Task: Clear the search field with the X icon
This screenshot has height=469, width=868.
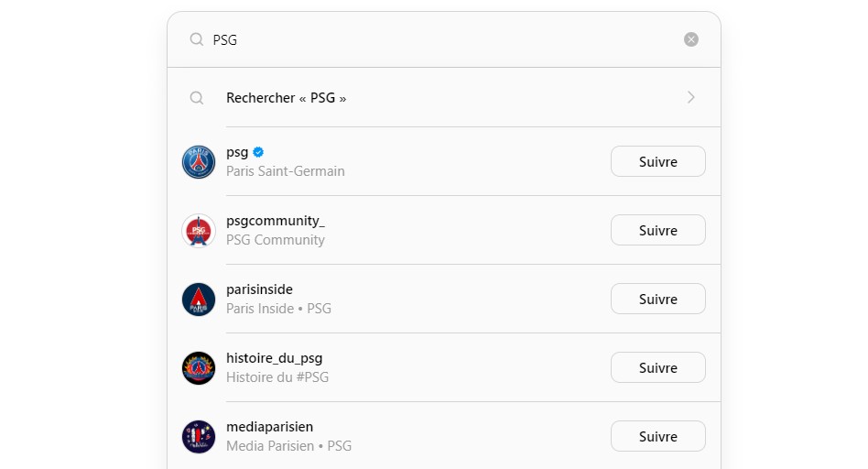Action: (x=691, y=39)
